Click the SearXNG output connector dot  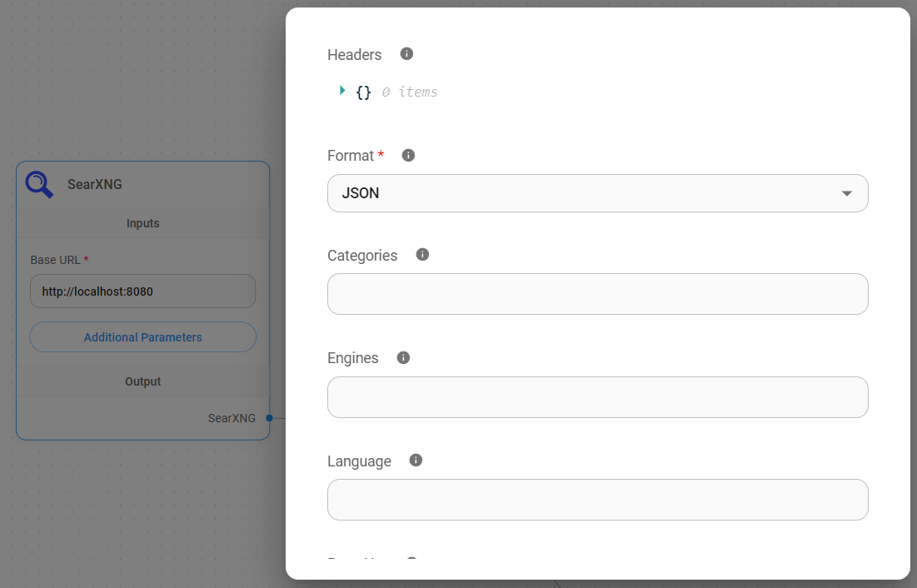(x=269, y=418)
